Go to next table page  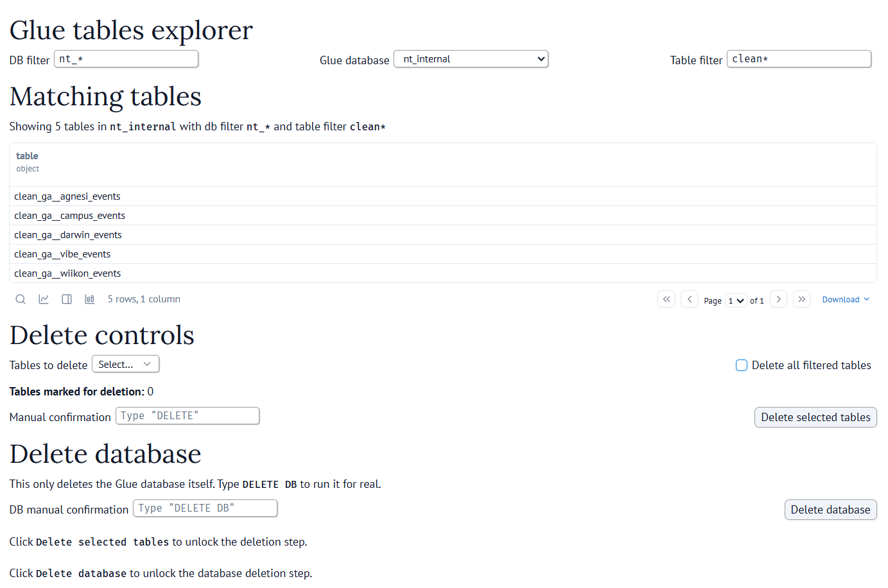[x=778, y=298]
